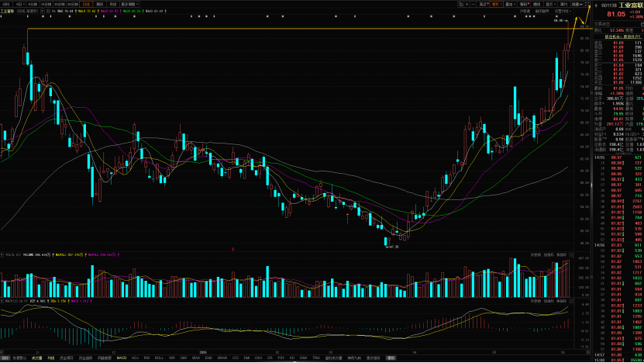Click the underlined yellow link below 委比 row
The height and width of the screenshot is (363, 644).
click(x=622, y=36)
